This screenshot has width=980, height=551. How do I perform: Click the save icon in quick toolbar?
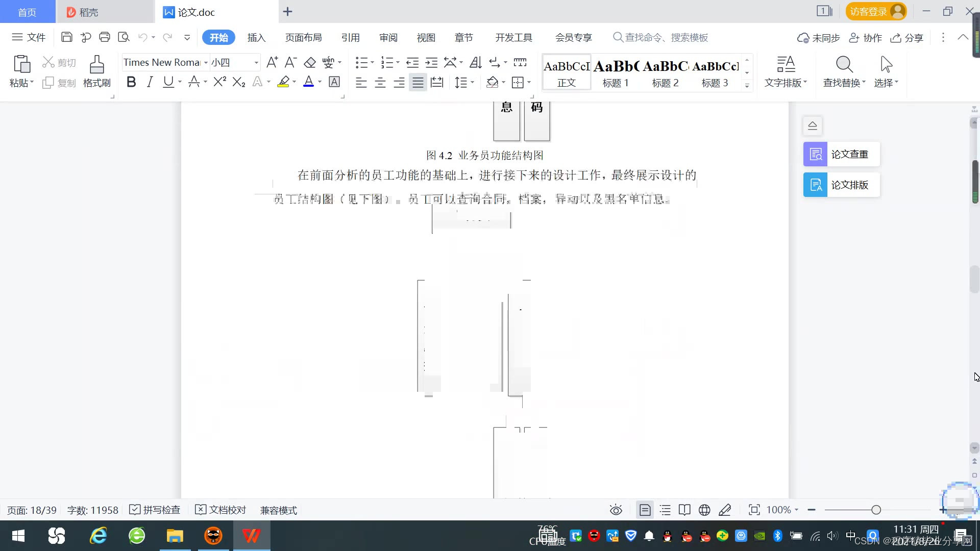(x=66, y=37)
